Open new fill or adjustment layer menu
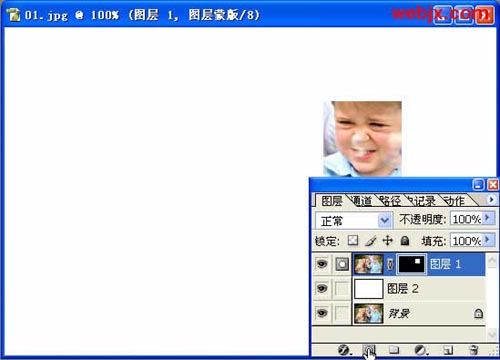The image size is (500, 360). point(421,350)
